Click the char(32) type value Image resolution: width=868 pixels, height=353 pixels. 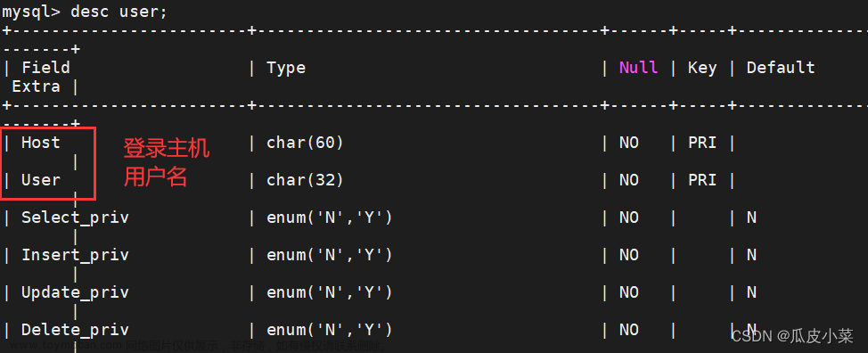point(305,180)
